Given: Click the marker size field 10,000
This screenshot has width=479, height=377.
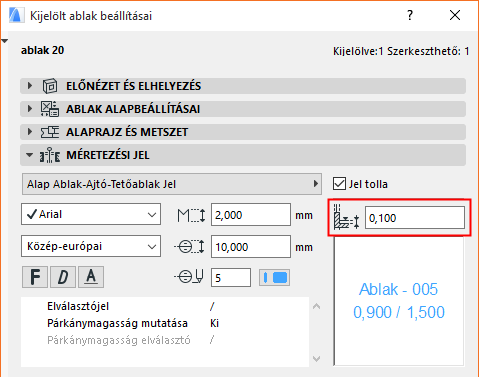Looking at the screenshot, I should (251, 247).
